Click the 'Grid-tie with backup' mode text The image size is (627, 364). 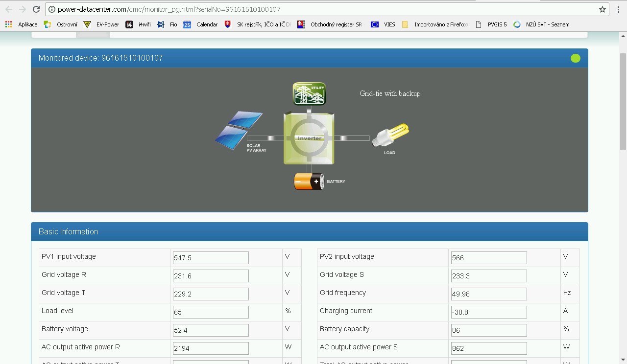pos(390,93)
